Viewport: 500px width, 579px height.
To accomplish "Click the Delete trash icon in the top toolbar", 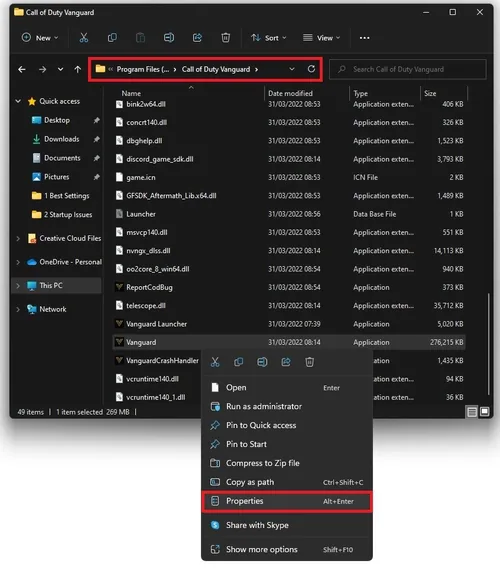I will (x=226, y=38).
